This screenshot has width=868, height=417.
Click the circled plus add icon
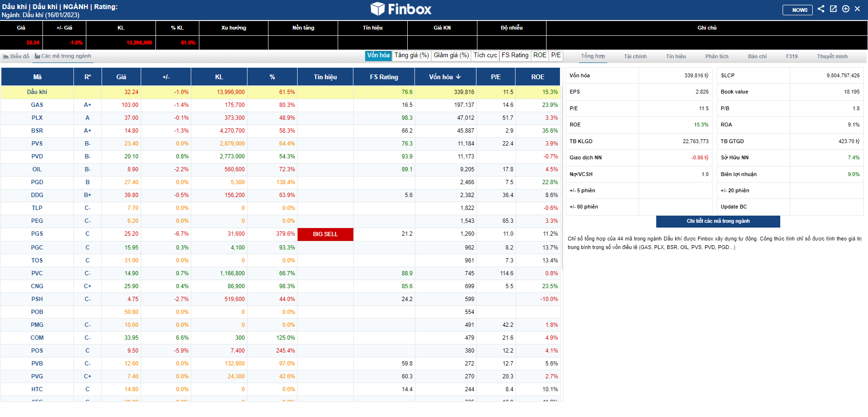(x=846, y=9)
